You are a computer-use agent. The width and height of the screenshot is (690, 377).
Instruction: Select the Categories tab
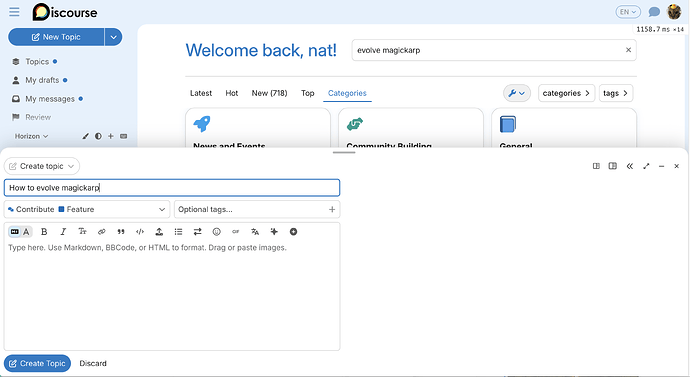point(347,93)
